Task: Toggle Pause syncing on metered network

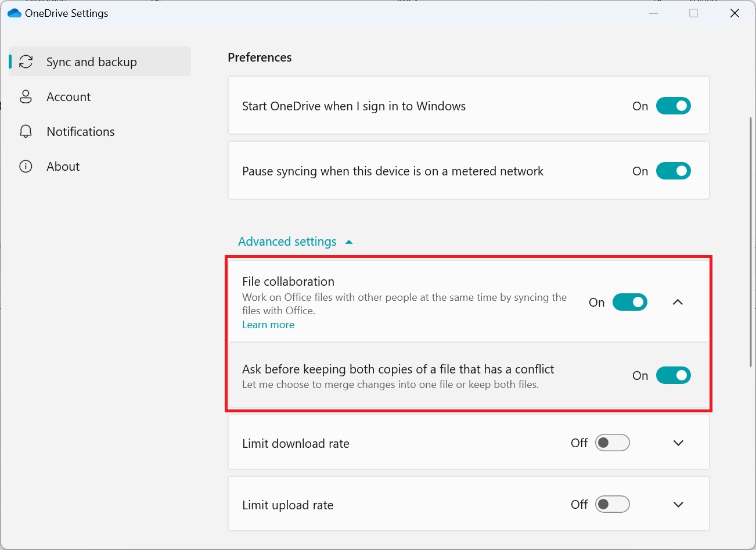Action: click(x=674, y=171)
